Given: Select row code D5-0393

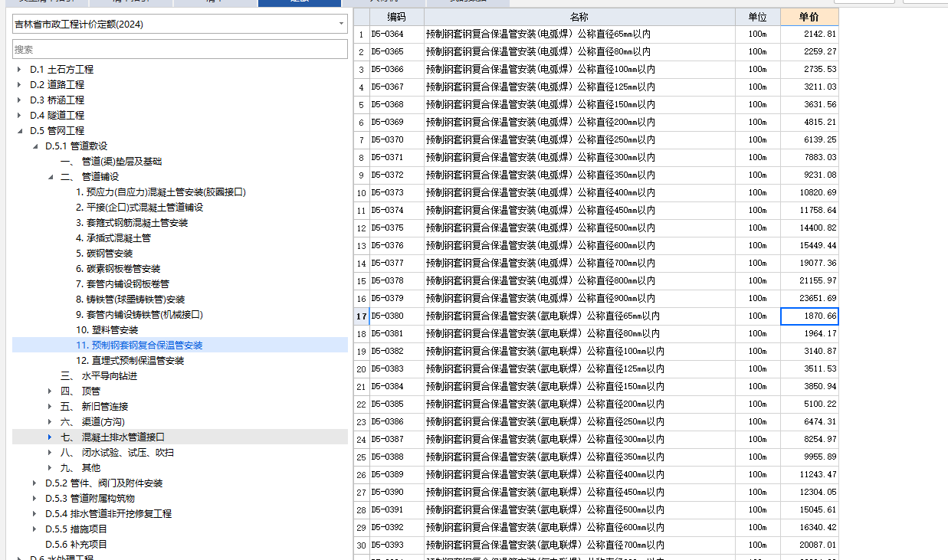Looking at the screenshot, I should 396,545.
